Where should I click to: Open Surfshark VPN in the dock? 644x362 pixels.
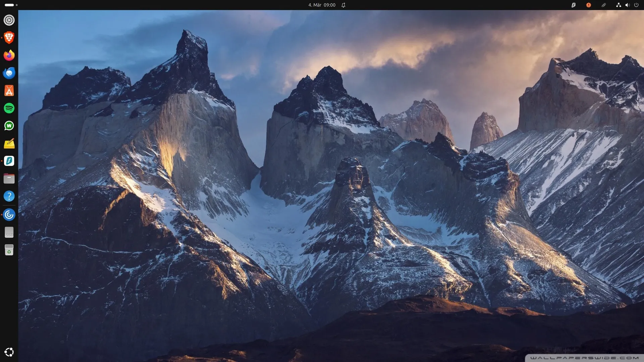pyautogui.click(x=9, y=161)
